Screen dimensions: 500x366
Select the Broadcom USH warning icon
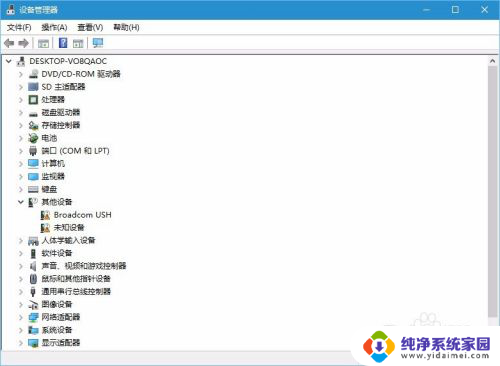click(45, 215)
